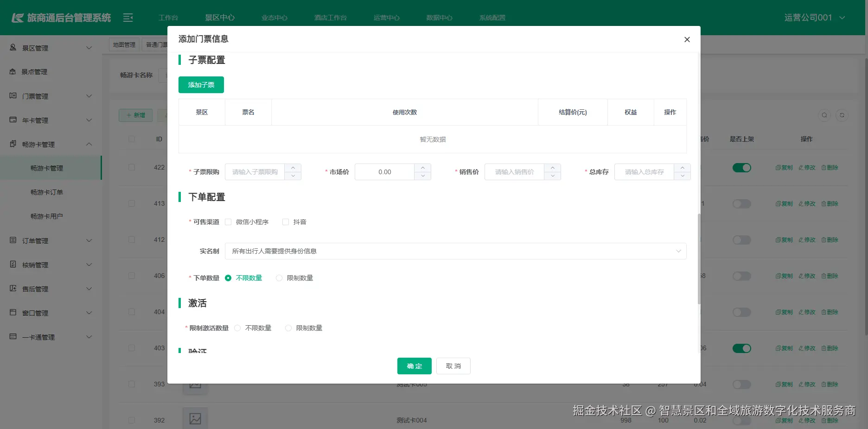868x429 pixels.
Task: Click the 订单管理 order list icon
Action: (13, 240)
